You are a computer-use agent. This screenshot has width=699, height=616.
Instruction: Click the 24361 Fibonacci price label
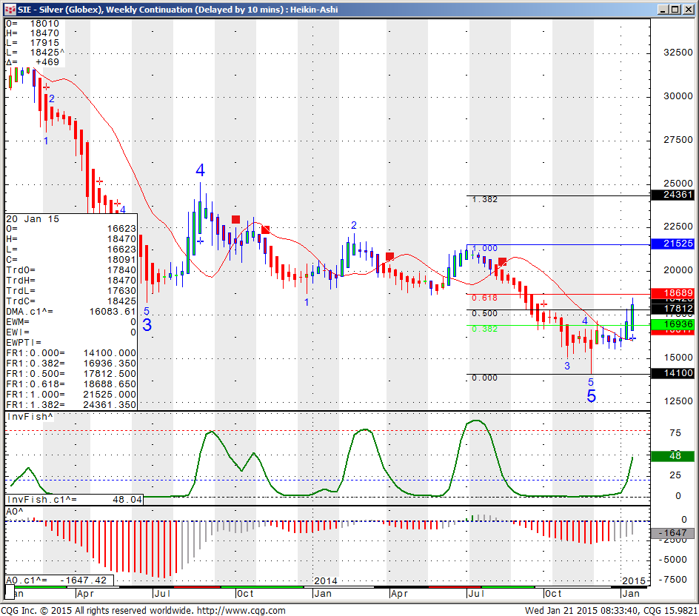[672, 195]
